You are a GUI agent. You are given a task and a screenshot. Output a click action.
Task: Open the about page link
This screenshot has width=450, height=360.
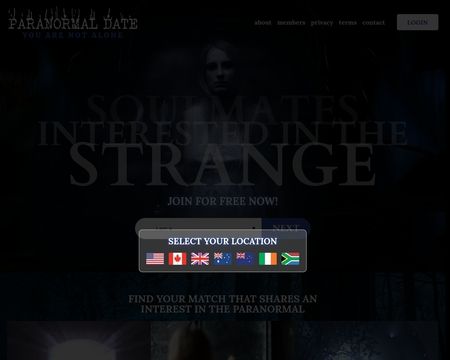tap(263, 22)
